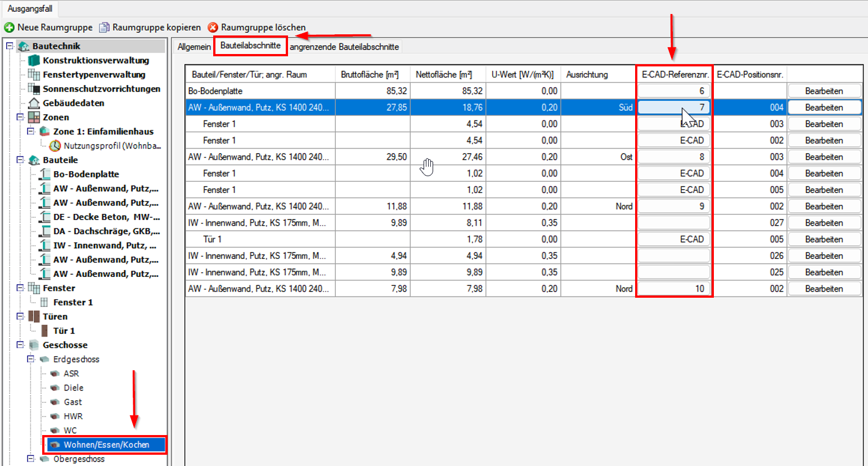868x466 pixels.
Task: Expand the Obergeschoss floor node
Action: [31, 459]
